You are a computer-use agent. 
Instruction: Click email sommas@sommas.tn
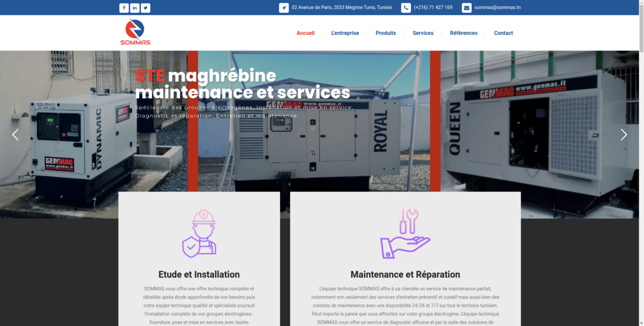497,8
